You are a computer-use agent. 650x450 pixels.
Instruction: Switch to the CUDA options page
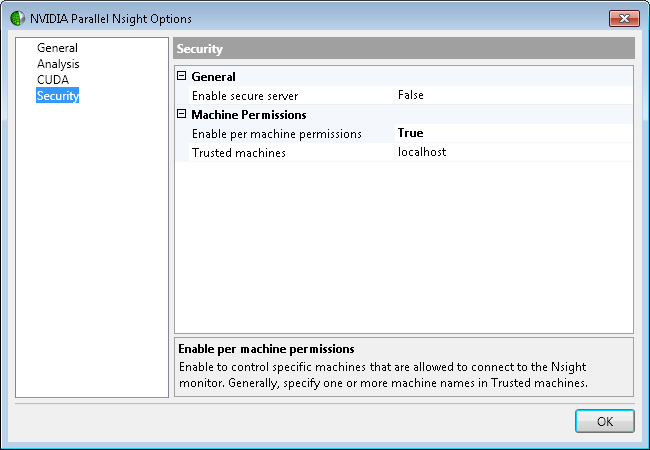tap(53, 80)
